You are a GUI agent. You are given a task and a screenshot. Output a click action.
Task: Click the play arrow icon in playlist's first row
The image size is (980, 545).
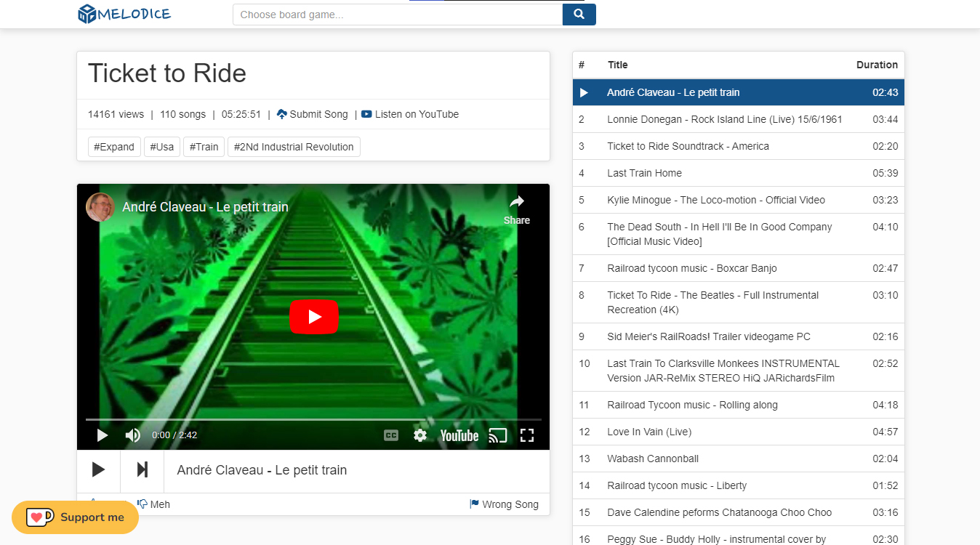tap(584, 92)
